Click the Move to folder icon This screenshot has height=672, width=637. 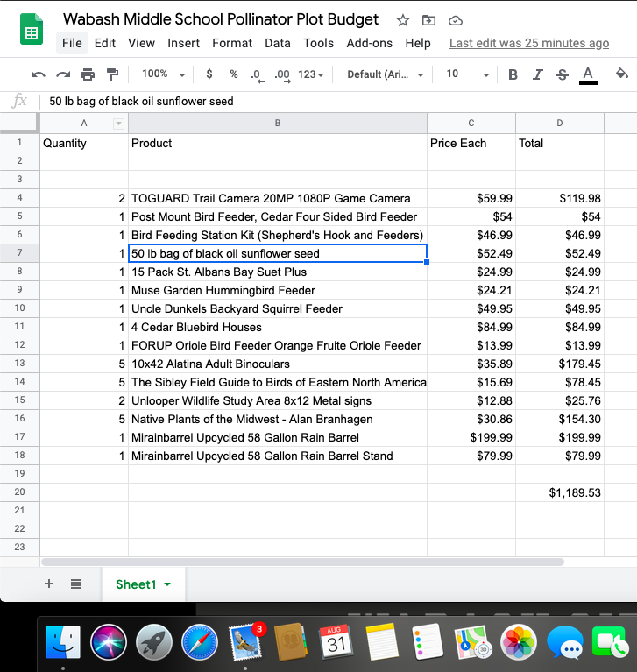428,20
